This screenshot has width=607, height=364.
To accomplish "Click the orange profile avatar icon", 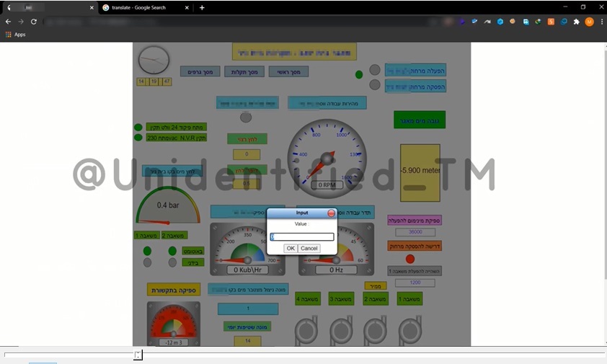I will point(589,22).
